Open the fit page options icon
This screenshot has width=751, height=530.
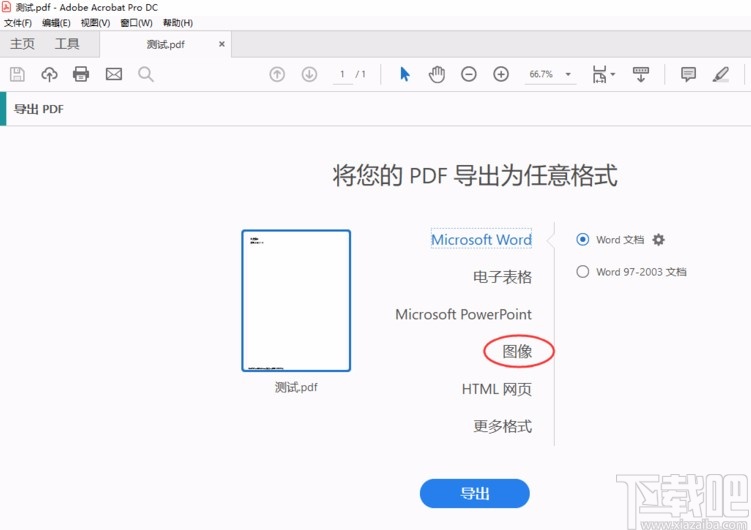click(x=603, y=74)
